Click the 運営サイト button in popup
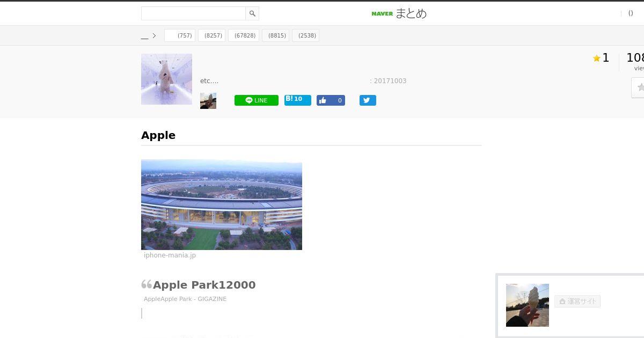The width and height of the screenshot is (644, 338). [577, 302]
